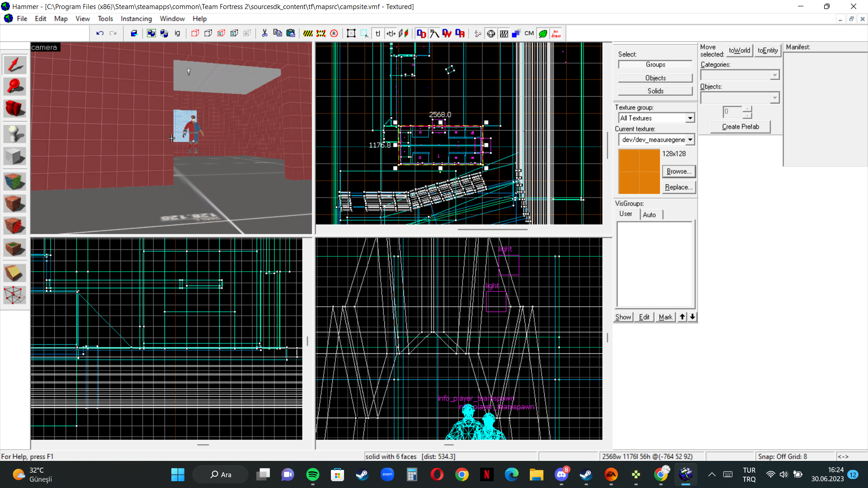Toggle the CM collision models button

tap(529, 33)
